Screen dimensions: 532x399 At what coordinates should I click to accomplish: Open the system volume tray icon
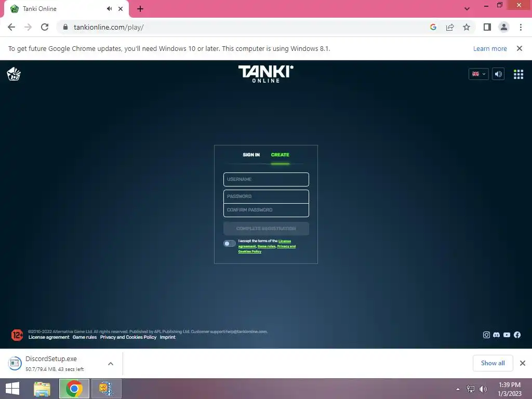pos(483,389)
